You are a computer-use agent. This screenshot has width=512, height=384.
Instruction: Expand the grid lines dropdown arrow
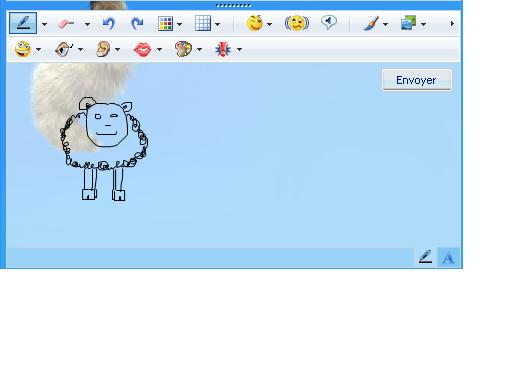[x=217, y=24]
